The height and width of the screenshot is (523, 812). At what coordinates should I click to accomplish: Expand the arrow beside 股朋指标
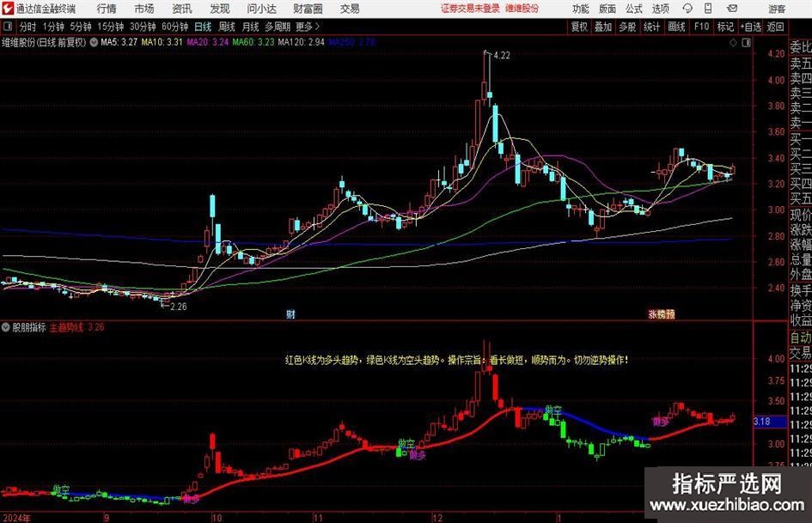[x=6, y=327]
